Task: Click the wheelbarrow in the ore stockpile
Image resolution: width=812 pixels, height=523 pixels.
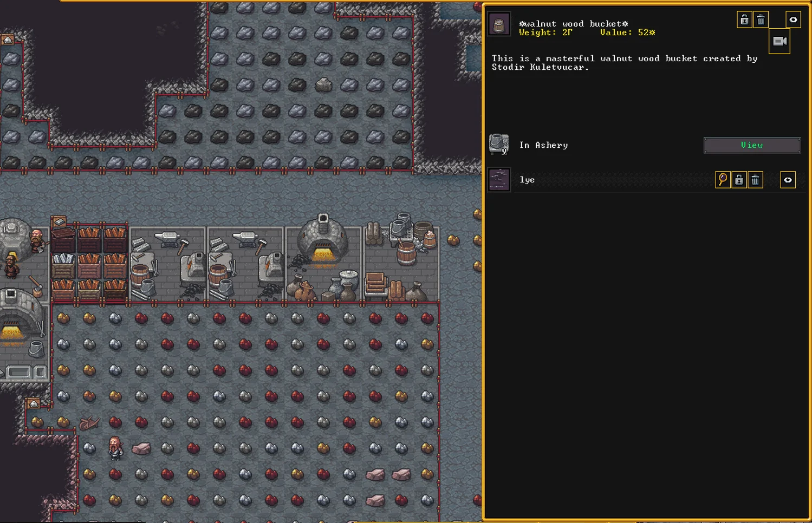Action: (89, 423)
